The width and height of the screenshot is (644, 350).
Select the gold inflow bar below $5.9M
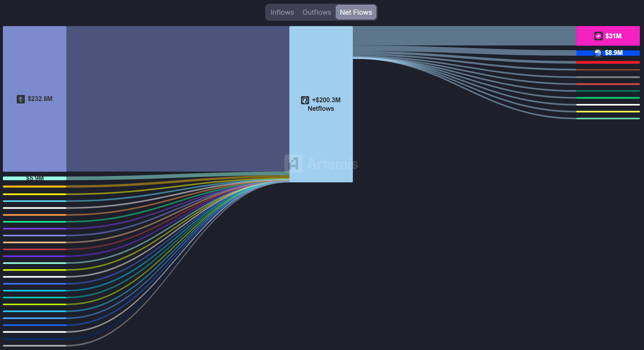35,187
